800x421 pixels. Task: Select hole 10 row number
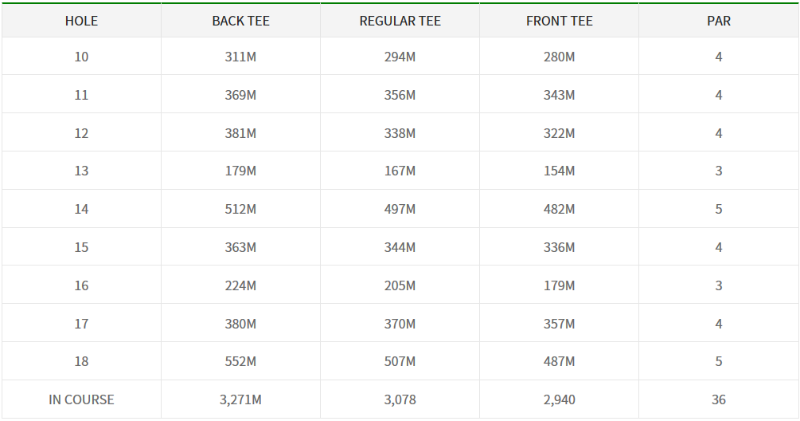tap(81, 57)
